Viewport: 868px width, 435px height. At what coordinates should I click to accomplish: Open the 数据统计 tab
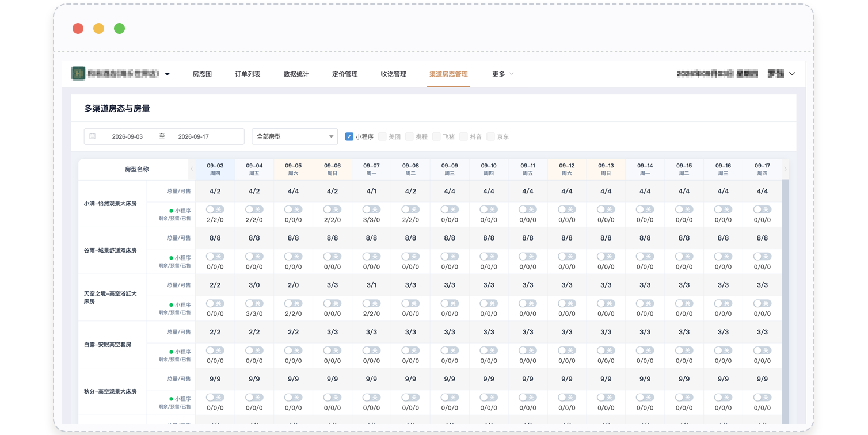coord(296,74)
